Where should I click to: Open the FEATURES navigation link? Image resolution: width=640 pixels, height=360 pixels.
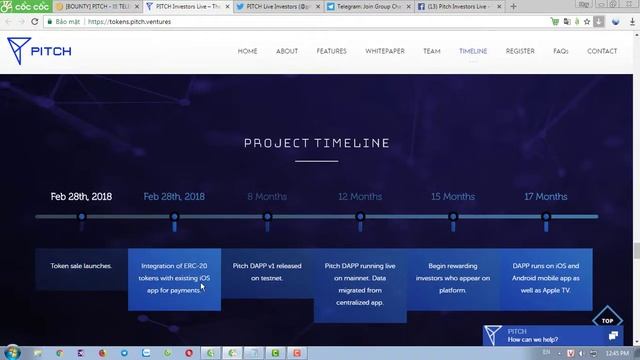tap(331, 51)
